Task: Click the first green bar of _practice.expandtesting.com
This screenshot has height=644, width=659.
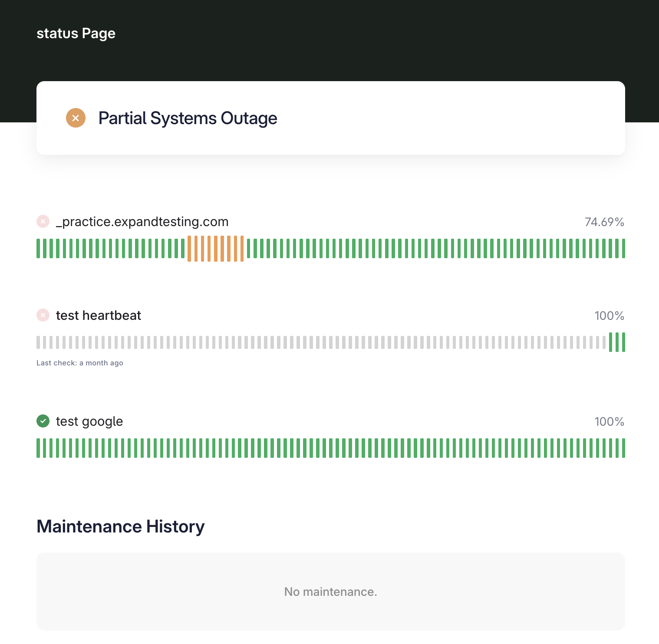Action: tap(38, 249)
